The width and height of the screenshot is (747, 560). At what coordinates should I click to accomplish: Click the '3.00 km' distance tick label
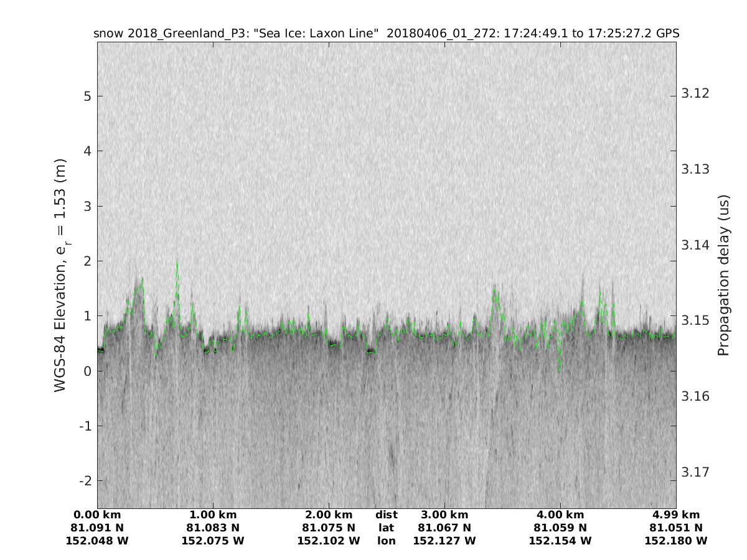(444, 515)
